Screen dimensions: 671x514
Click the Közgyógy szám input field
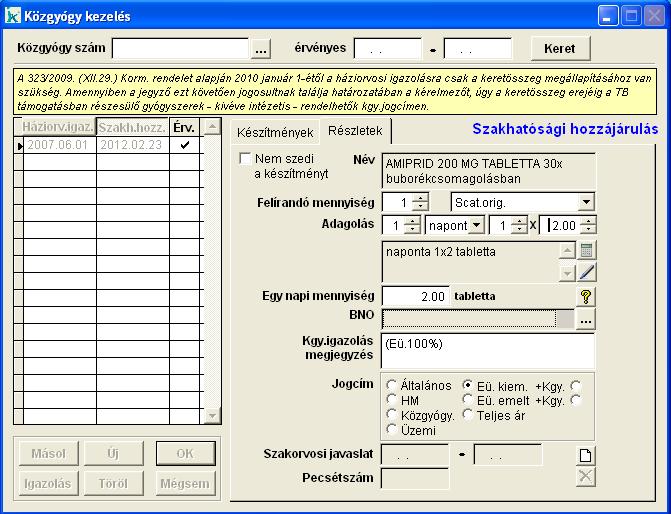(180, 49)
